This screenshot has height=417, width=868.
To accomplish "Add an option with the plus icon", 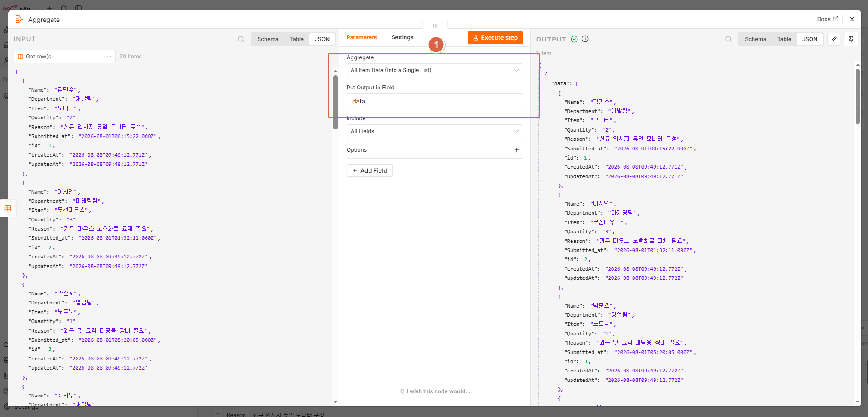I will point(517,150).
